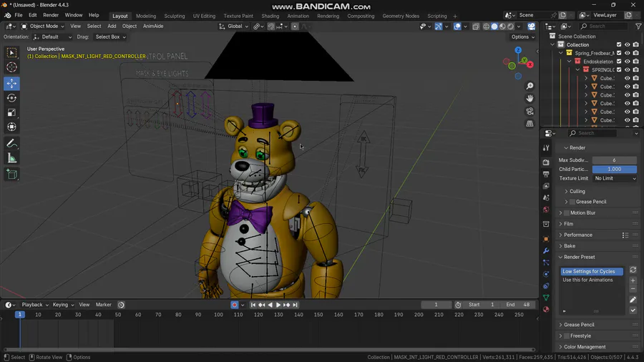Click the viewport zoom magnifier icon
Viewport: 644px width, 362px height.
pyautogui.click(x=530, y=86)
